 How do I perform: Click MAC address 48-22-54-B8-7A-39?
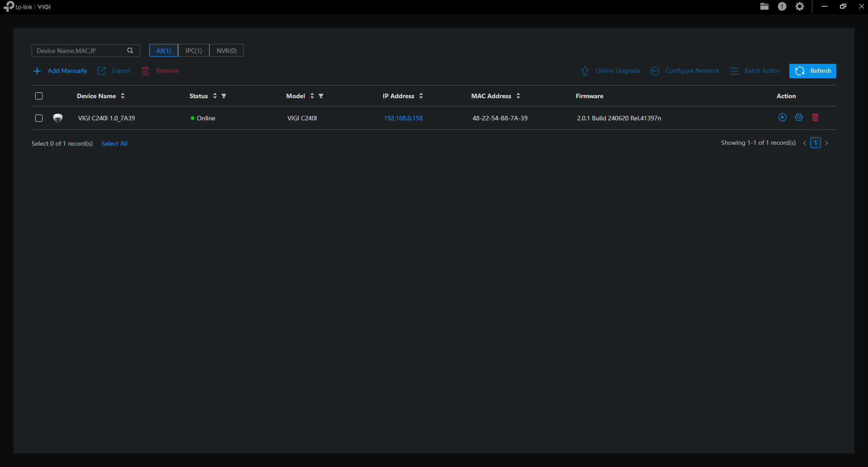pyautogui.click(x=500, y=118)
